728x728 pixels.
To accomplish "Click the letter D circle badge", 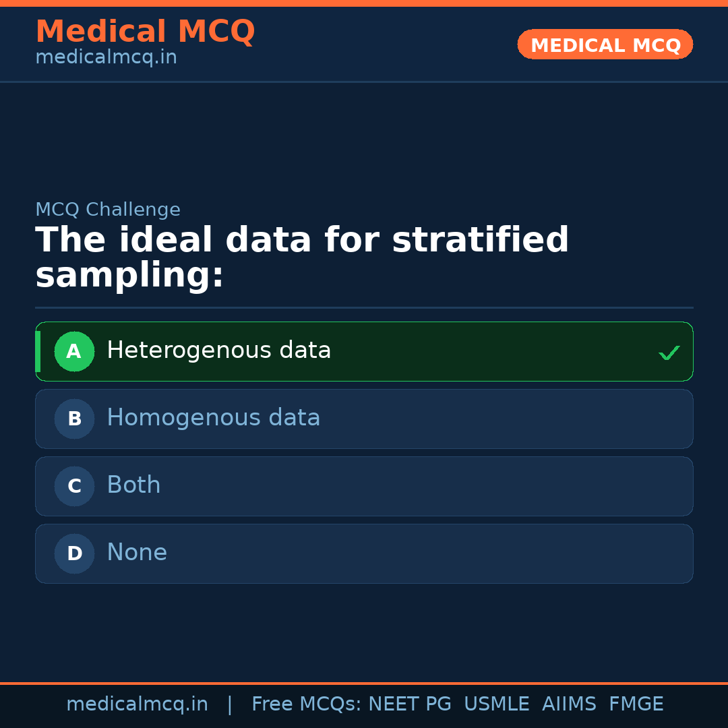I will pyautogui.click(x=74, y=553).
